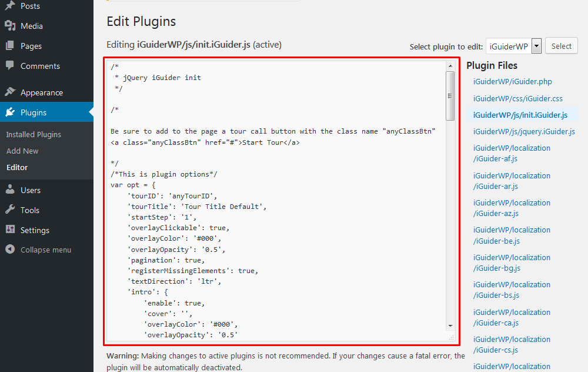Screen dimensions: 588x372
Task: Open iGuiderWP/js/jquery.iGuider.js file
Action: tap(524, 131)
